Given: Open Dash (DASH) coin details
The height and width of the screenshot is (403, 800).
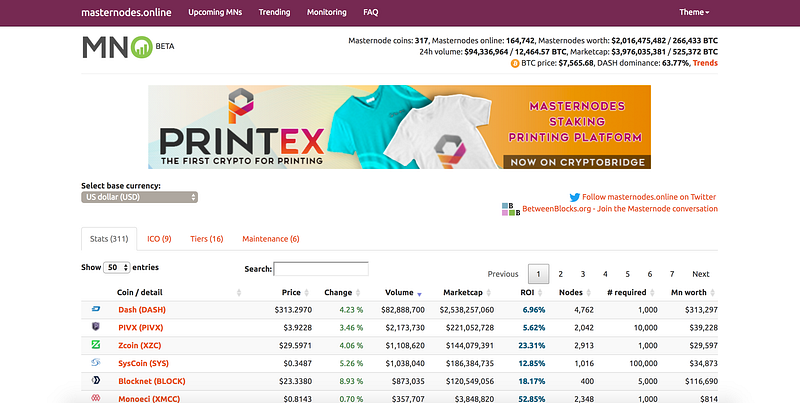Looking at the screenshot, I should 142,310.
